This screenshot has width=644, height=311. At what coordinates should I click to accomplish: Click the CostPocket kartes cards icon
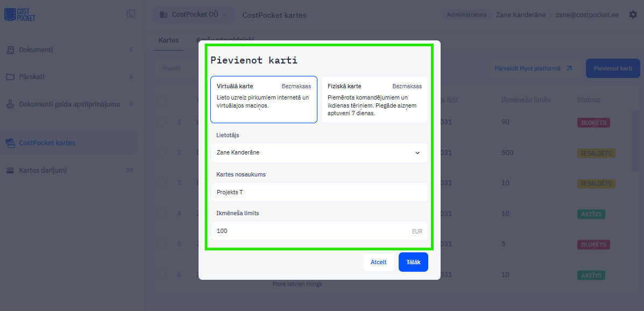[x=10, y=143]
